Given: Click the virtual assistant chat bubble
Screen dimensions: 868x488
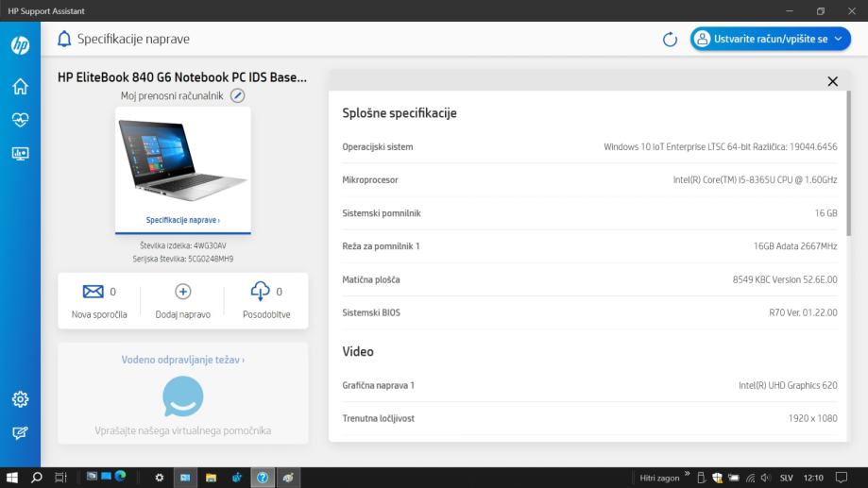Looking at the screenshot, I should point(183,395).
